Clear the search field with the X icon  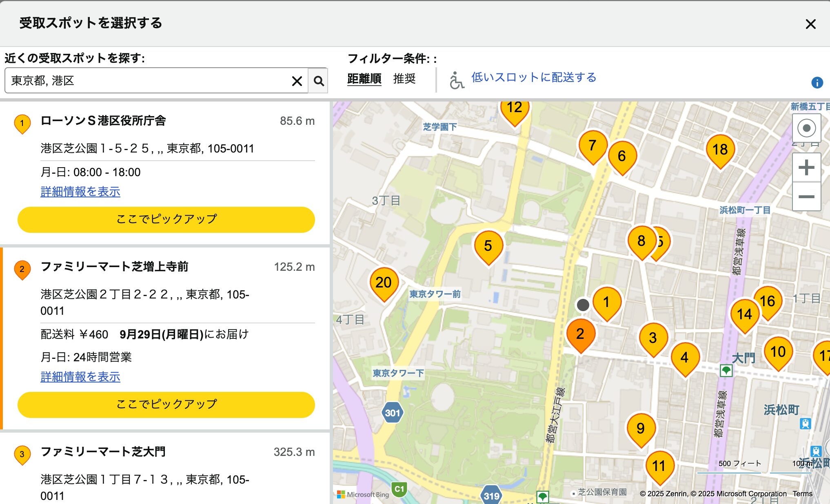click(x=297, y=80)
